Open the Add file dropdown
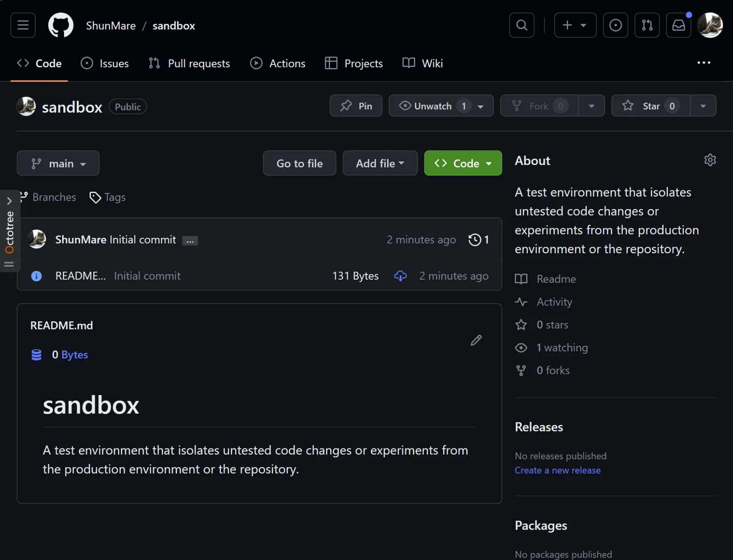The image size is (733, 560). [380, 163]
